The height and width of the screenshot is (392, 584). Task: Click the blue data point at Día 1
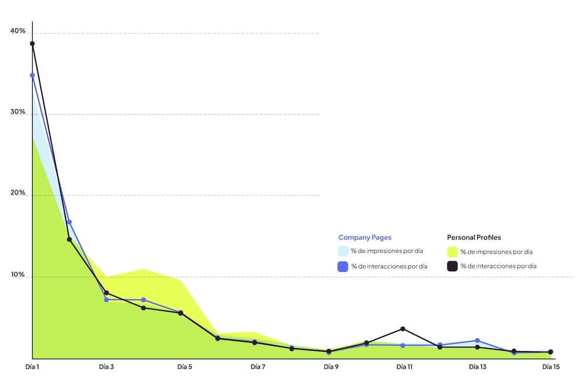point(32,75)
